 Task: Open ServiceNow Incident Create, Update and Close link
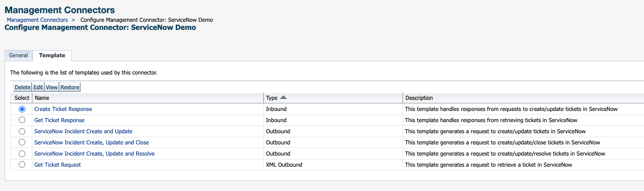point(92,142)
